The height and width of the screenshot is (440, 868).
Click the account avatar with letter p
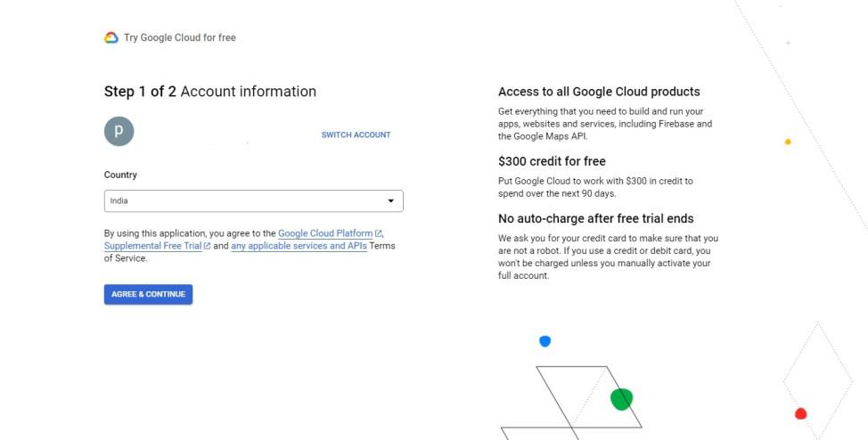119,131
